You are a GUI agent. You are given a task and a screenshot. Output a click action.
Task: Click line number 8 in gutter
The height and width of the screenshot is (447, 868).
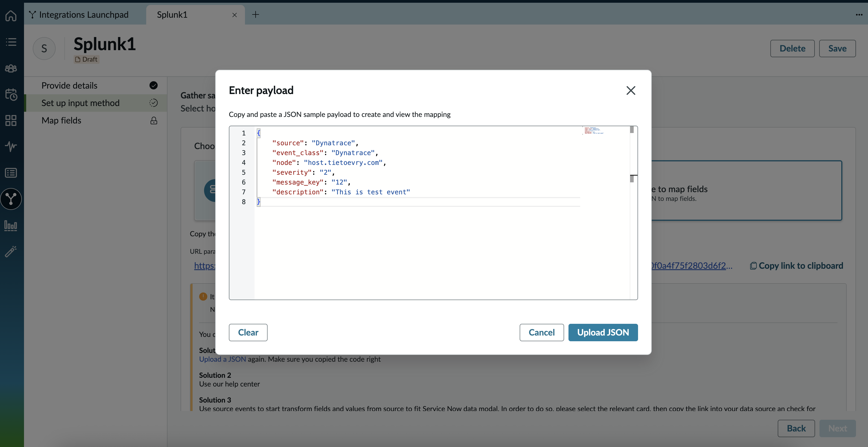[244, 202]
